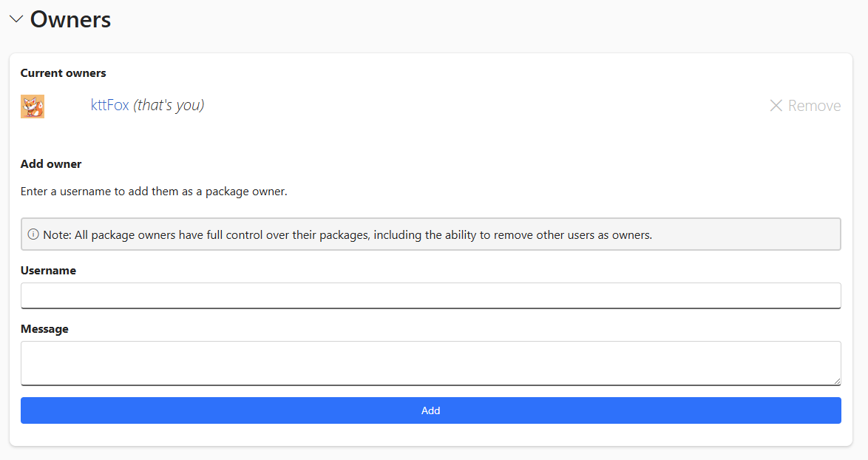Click the Username field label
The height and width of the screenshot is (460, 868).
coord(48,271)
